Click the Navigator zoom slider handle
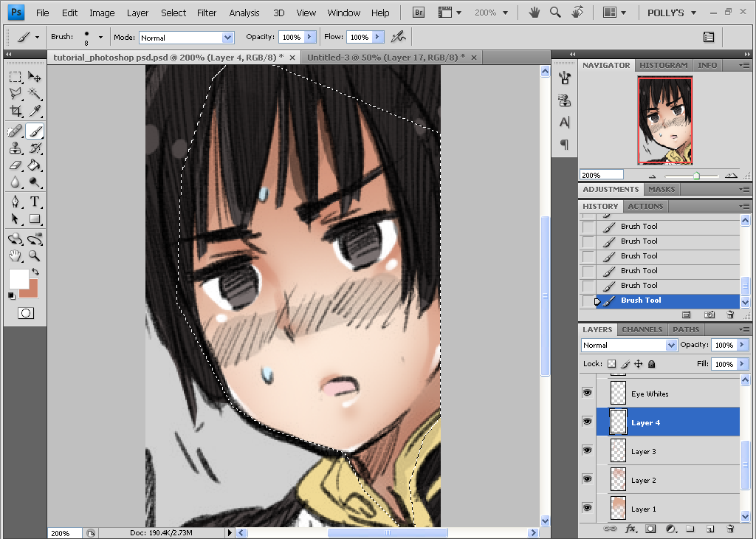Screen dimensions: 756x539 [x=696, y=176]
